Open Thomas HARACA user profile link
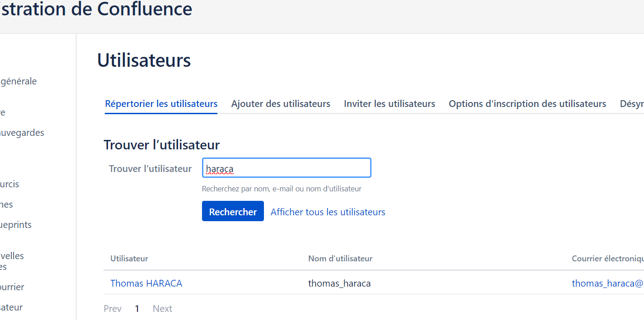The width and height of the screenshot is (644, 320). point(146,283)
